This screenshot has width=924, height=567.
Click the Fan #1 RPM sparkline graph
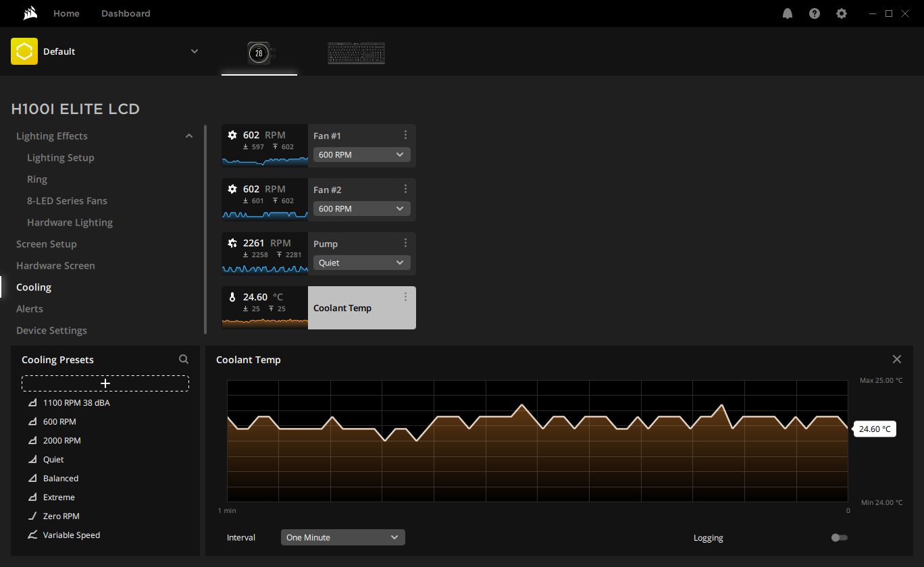click(x=265, y=161)
